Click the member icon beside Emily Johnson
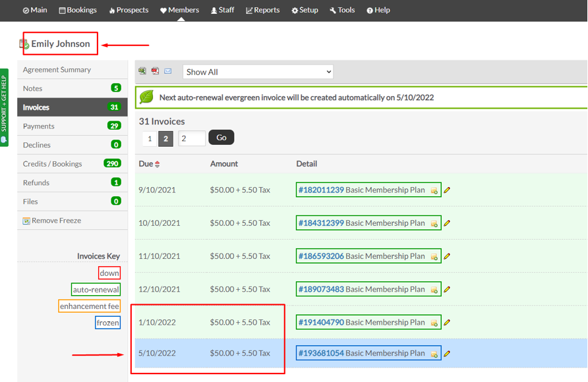Screen dimensions: 588x382 pyautogui.click(x=24, y=44)
